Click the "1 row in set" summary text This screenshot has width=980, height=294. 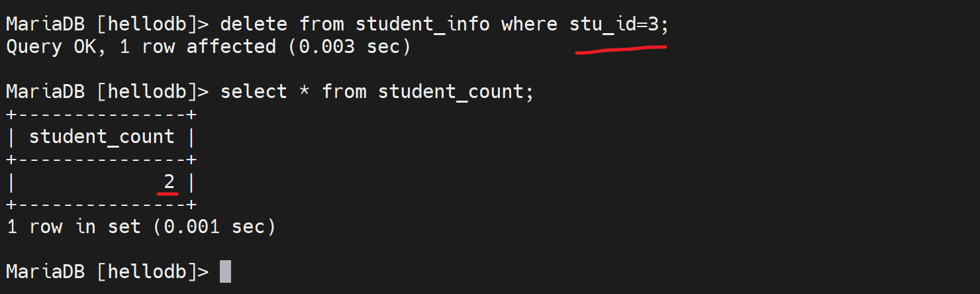tap(73, 227)
